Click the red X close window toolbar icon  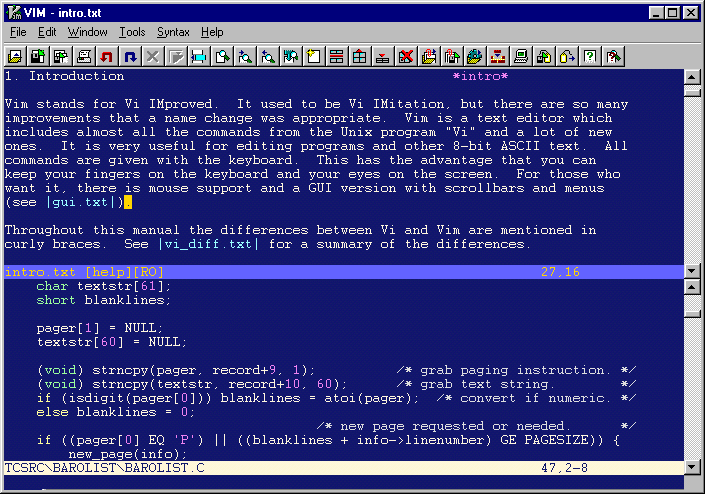pyautogui.click(x=405, y=56)
